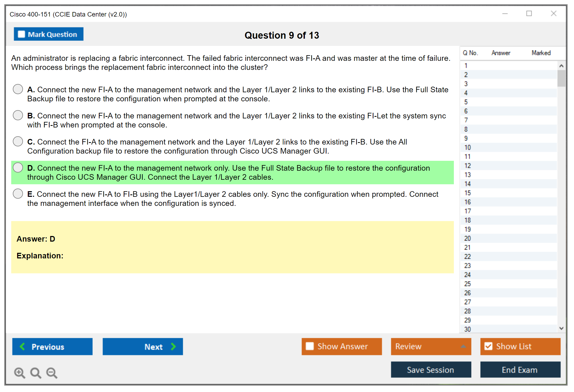The height and width of the screenshot is (392, 574).
Task: Click the Save Session button
Action: point(431,370)
